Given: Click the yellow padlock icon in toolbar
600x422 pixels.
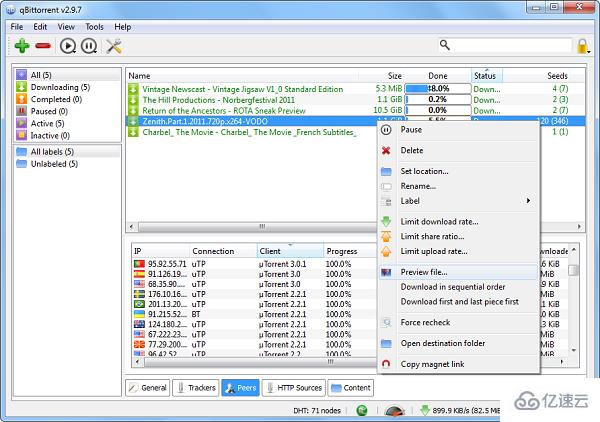Looking at the screenshot, I should click(583, 46).
